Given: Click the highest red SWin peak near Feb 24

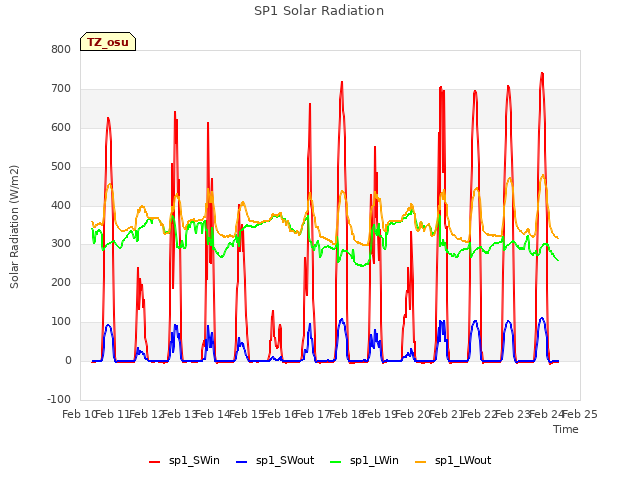Looking at the screenshot, I should click(542, 73).
